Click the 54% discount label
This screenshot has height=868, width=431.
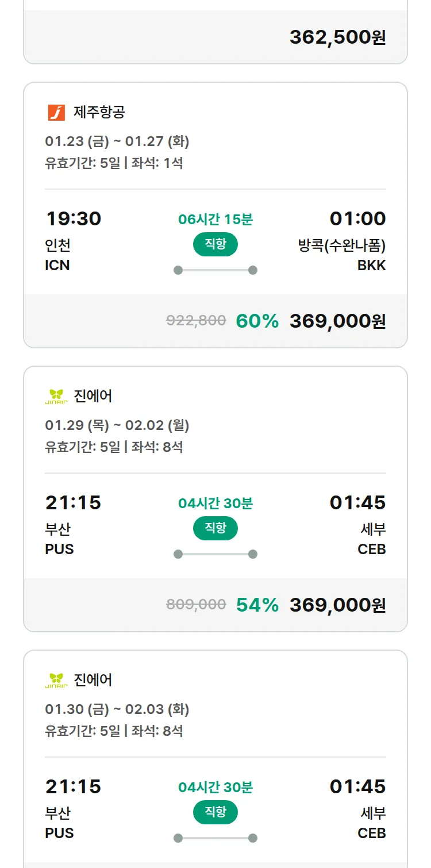pos(257,605)
